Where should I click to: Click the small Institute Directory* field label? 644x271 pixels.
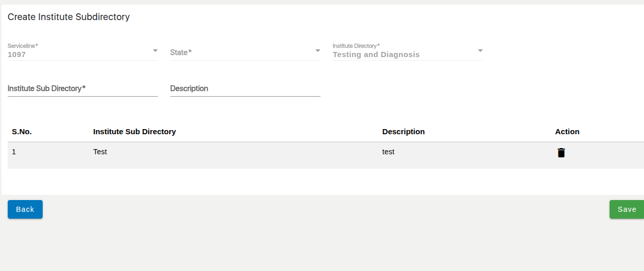point(356,46)
